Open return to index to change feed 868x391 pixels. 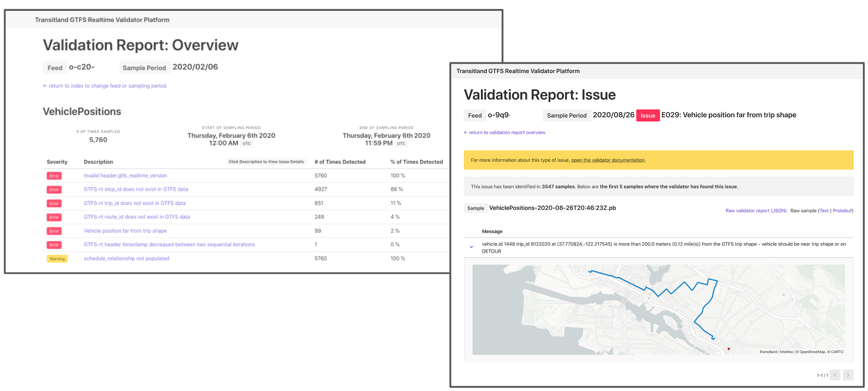105,86
